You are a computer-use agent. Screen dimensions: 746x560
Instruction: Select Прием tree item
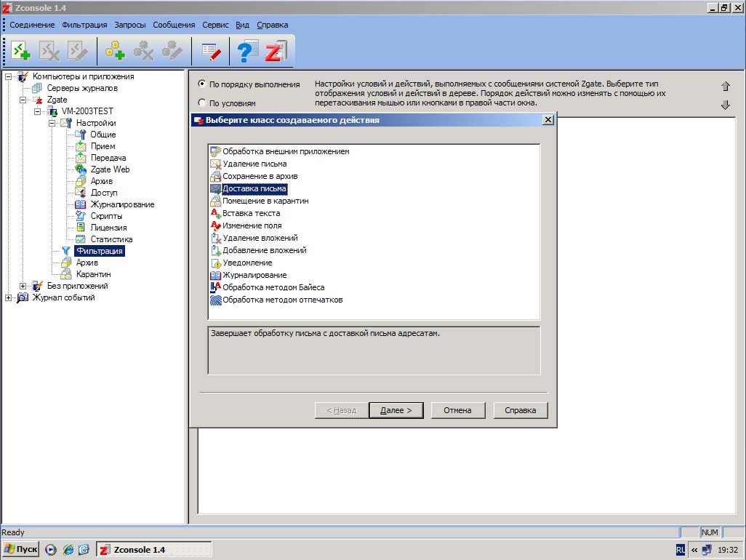tap(103, 146)
